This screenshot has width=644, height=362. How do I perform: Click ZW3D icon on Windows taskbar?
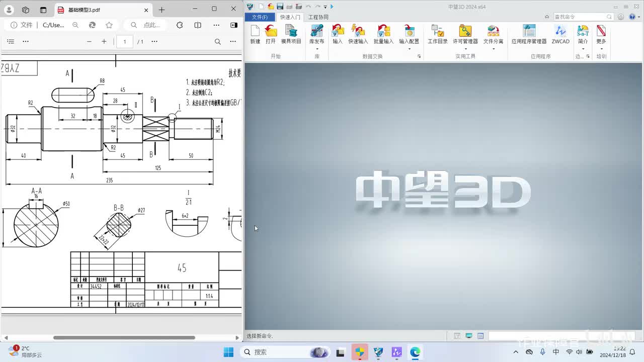(x=378, y=352)
